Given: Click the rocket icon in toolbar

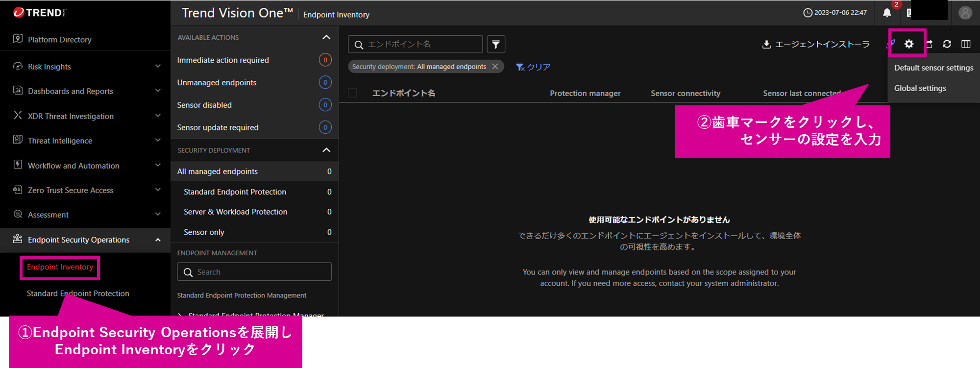Looking at the screenshot, I should point(891,45).
